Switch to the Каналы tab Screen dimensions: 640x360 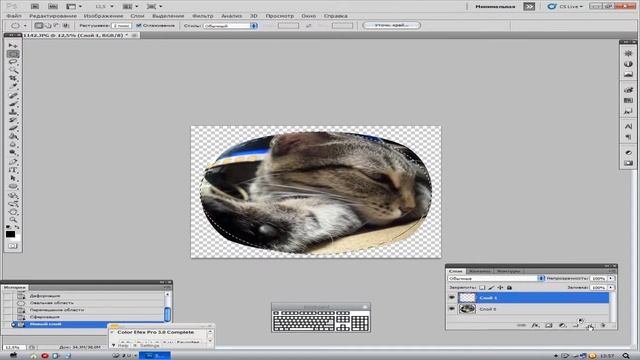point(479,271)
